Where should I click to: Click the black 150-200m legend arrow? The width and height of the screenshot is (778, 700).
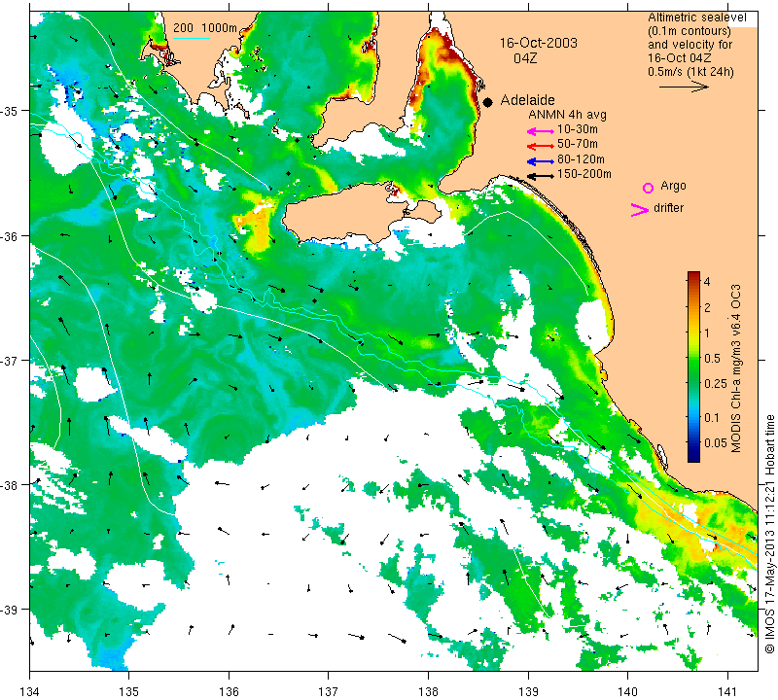[x=541, y=176]
